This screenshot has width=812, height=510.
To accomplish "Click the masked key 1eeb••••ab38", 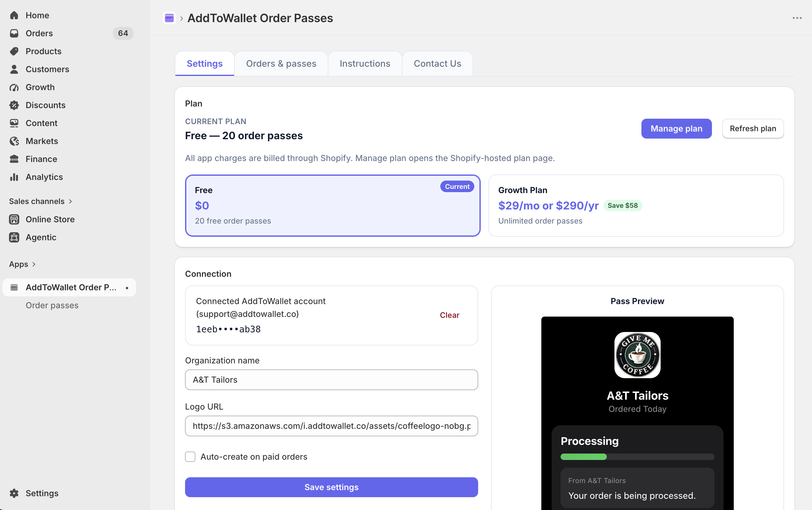I will [228, 329].
